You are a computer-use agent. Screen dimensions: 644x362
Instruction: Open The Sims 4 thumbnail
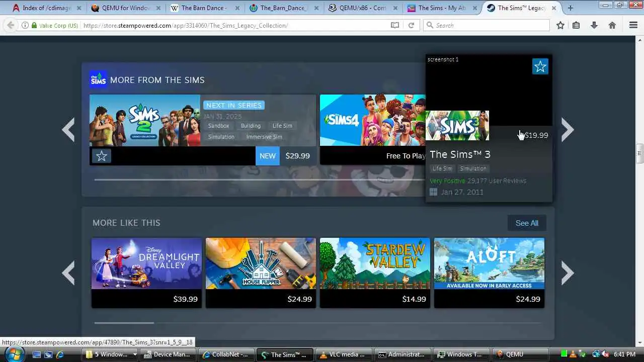coord(372,120)
